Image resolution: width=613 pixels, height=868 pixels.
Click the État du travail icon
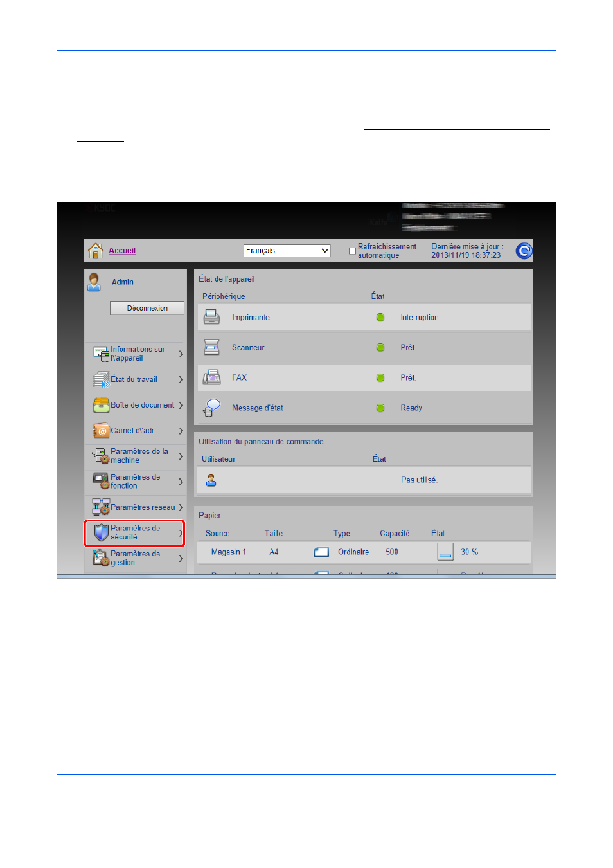tap(101, 379)
